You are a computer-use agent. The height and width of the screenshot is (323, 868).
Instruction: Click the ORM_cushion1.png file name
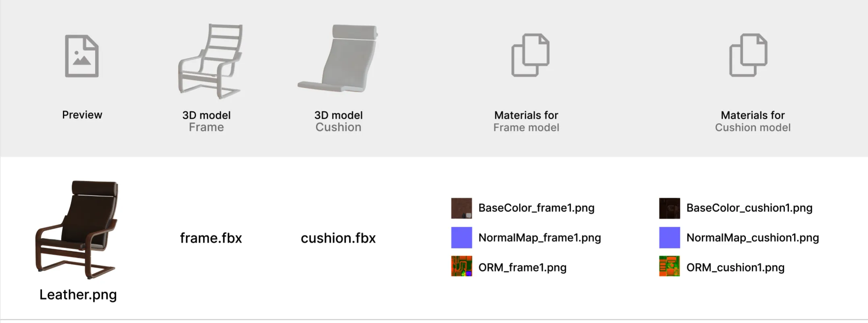[735, 267]
